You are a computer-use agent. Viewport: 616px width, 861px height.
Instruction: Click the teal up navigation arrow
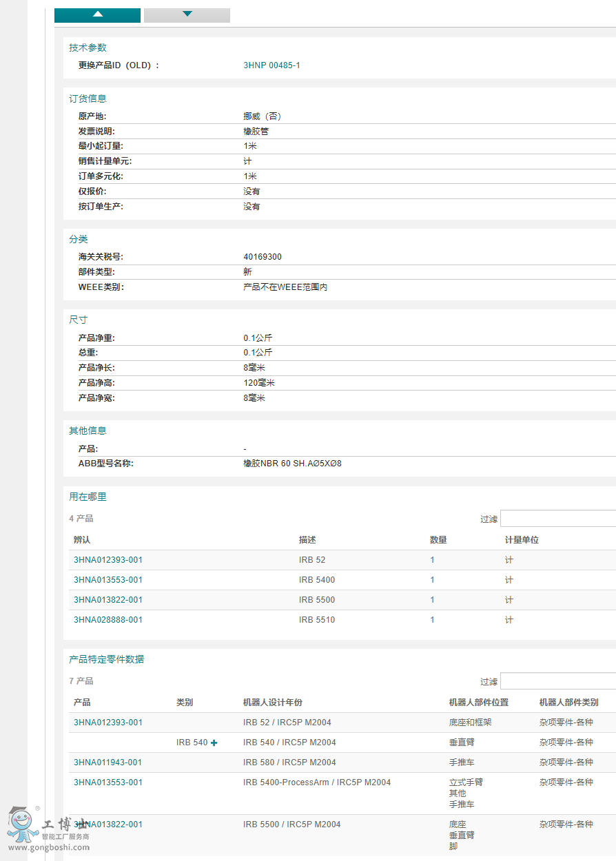[97, 14]
